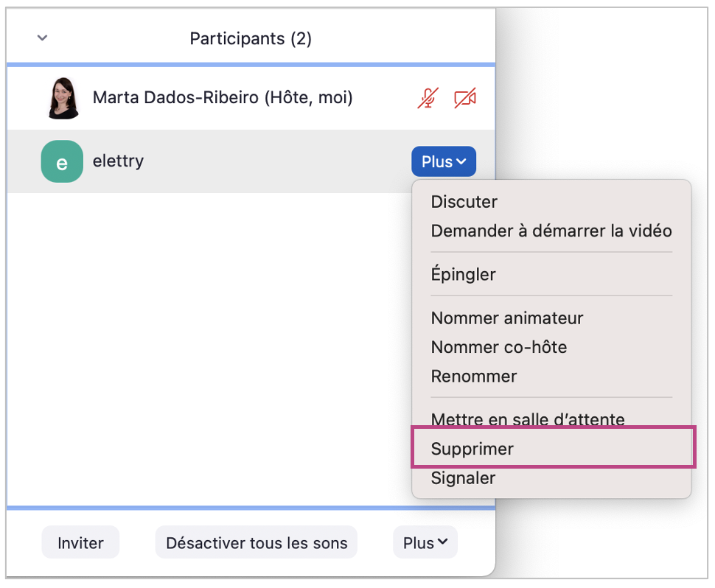Click the green elettry avatar icon

point(62,161)
